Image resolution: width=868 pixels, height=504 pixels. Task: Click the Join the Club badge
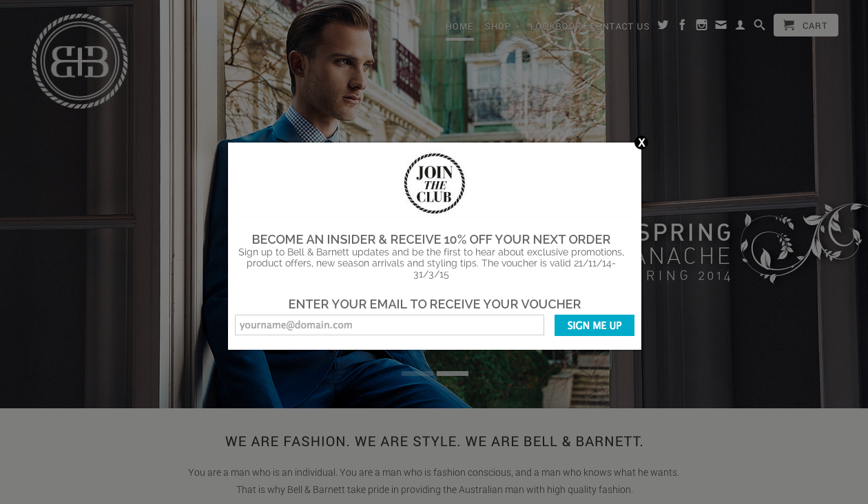point(435,183)
